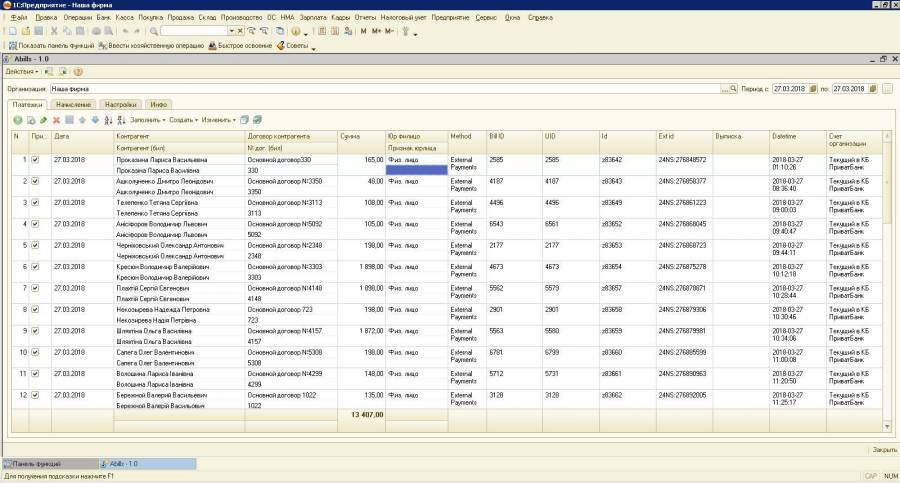Screen dimensions: 900x483
Task: Click the table's vertical scrollbar down arrow
Action: 887,427
